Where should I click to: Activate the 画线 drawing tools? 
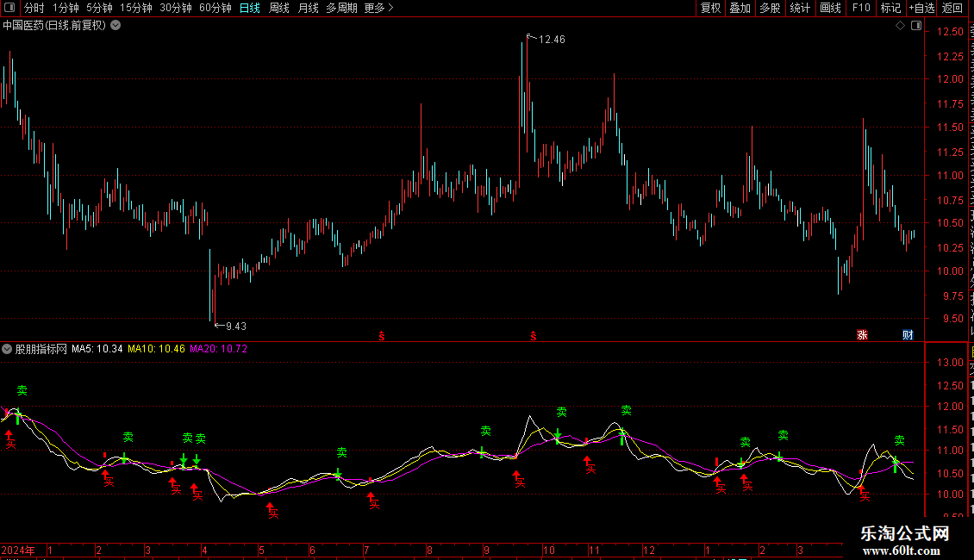click(x=831, y=8)
